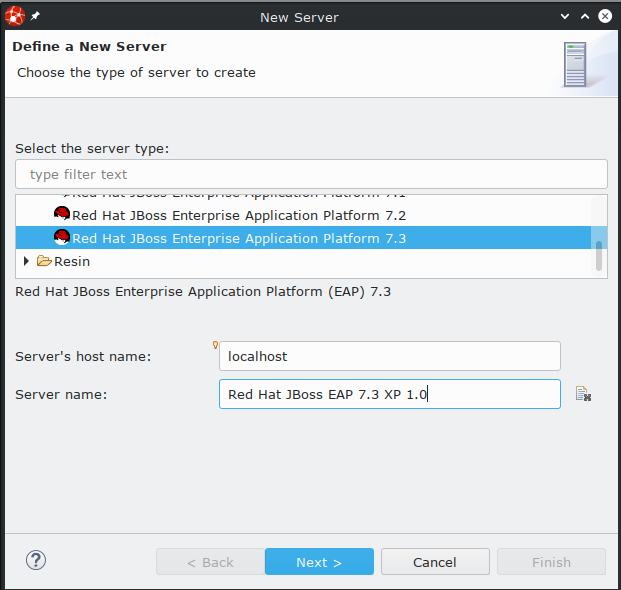621x590 pixels.
Task: Open help with the question mark icon
Action: (36, 561)
